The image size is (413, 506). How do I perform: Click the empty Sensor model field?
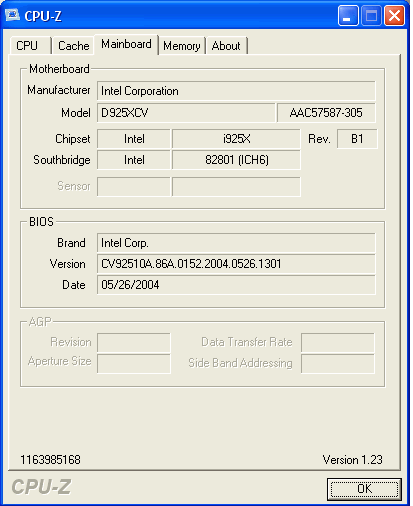[x=236, y=187]
